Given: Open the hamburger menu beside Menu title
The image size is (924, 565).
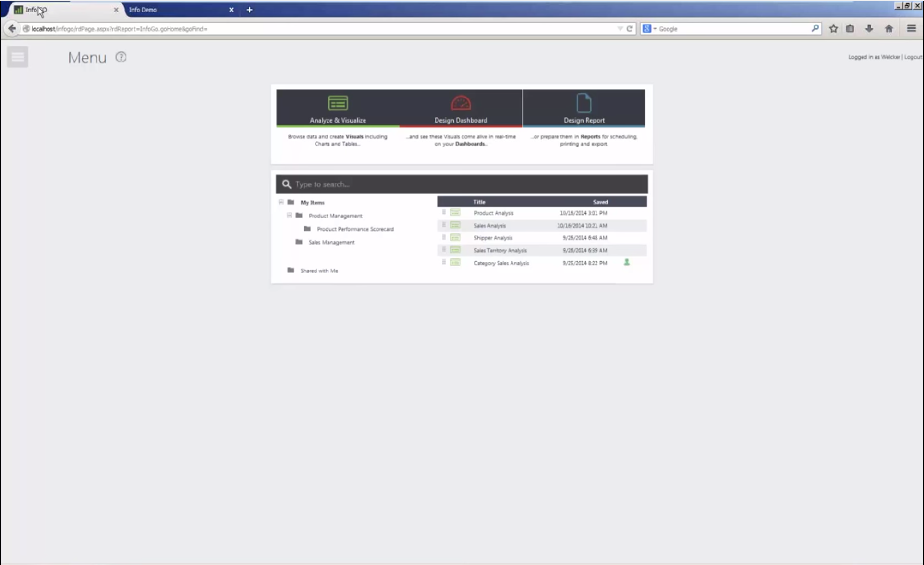Looking at the screenshot, I should [18, 57].
